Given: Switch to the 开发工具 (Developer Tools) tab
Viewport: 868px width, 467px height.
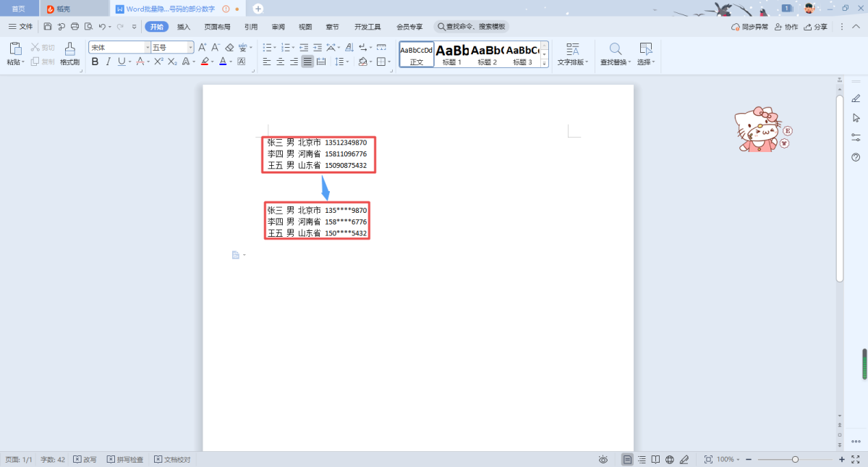Looking at the screenshot, I should pyautogui.click(x=367, y=27).
